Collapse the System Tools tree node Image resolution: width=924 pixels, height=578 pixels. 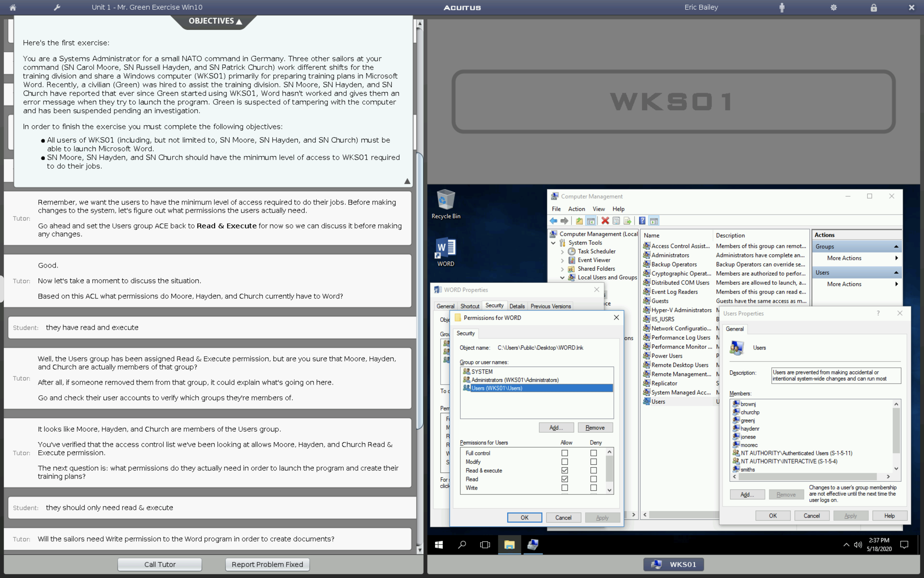pyautogui.click(x=553, y=243)
